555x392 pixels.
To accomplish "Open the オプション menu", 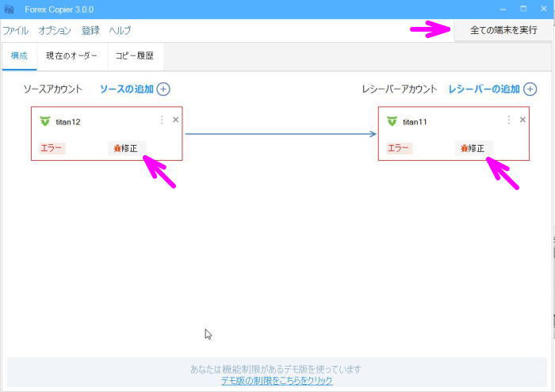I will point(55,30).
